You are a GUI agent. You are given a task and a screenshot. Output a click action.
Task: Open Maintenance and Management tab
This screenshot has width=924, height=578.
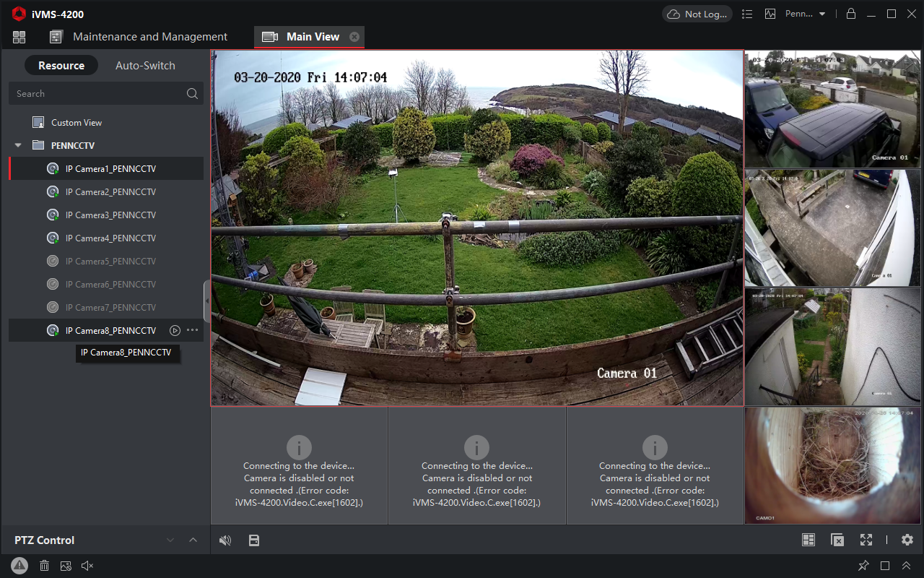[149, 37]
